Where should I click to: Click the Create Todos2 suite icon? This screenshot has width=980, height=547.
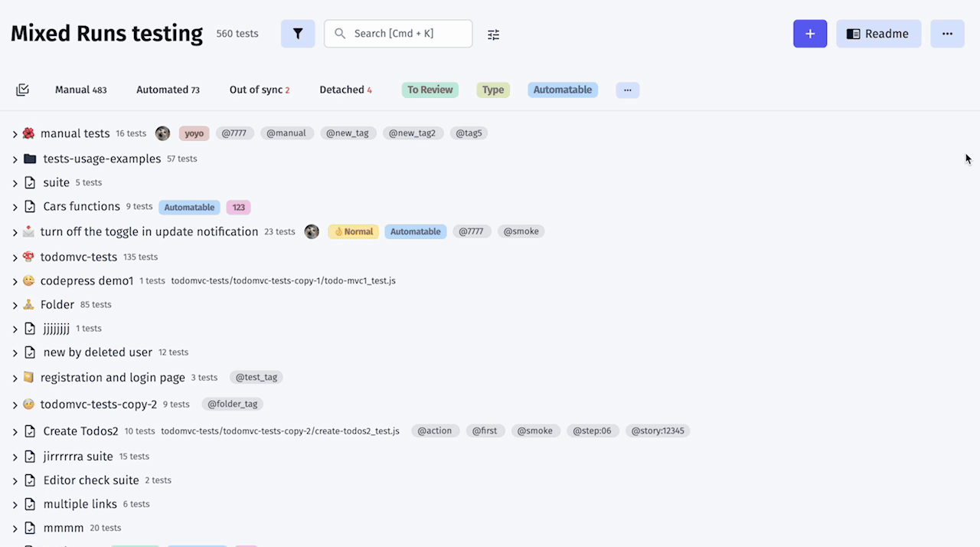(x=30, y=431)
